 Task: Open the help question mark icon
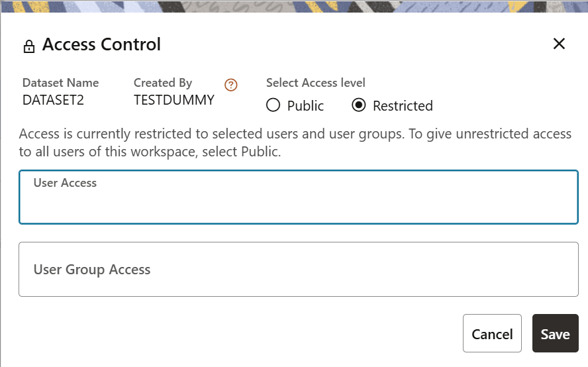coord(230,85)
